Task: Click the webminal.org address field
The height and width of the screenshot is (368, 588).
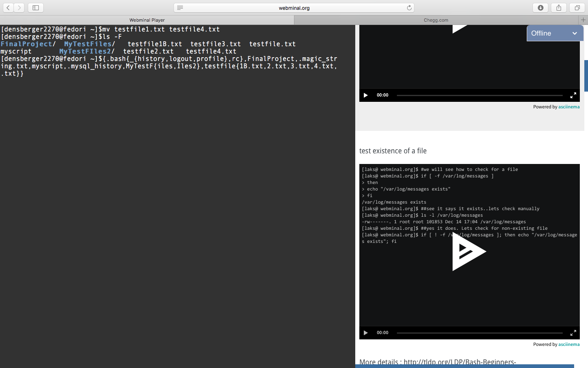Action: pyautogui.click(x=294, y=8)
